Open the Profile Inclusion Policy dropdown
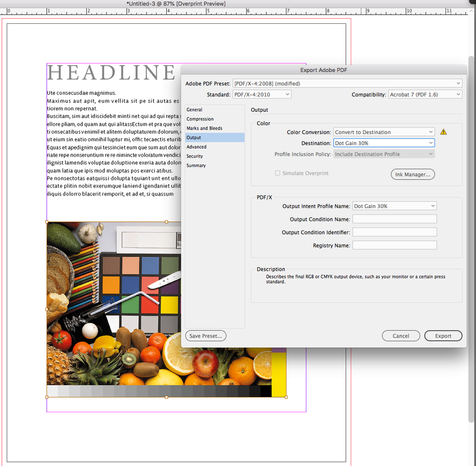 coord(384,154)
